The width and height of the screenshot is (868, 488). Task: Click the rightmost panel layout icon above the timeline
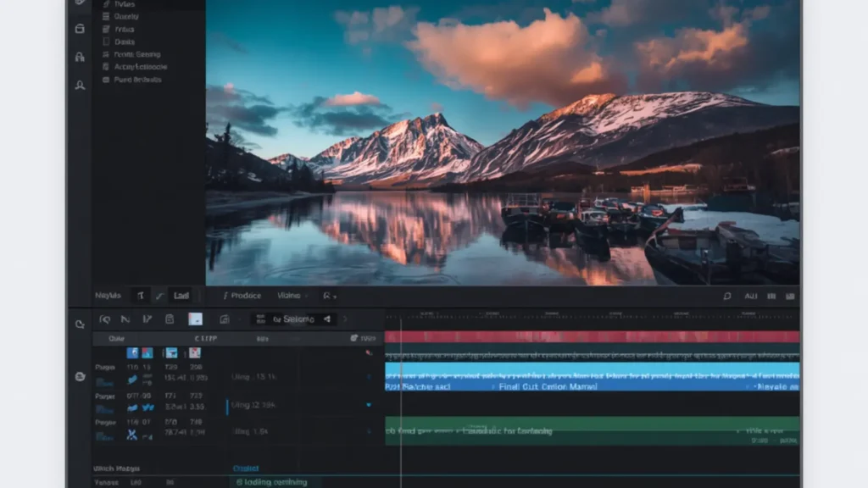[791, 296]
